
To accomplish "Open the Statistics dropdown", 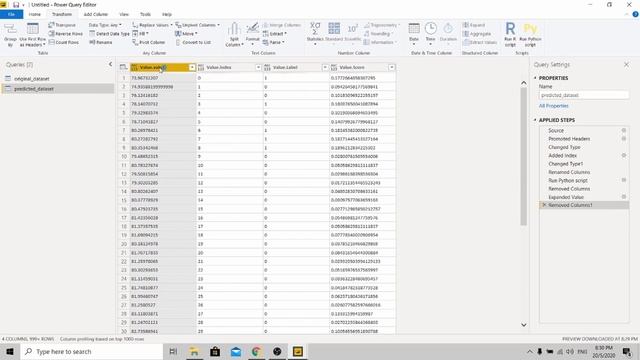I will tap(315, 33).
